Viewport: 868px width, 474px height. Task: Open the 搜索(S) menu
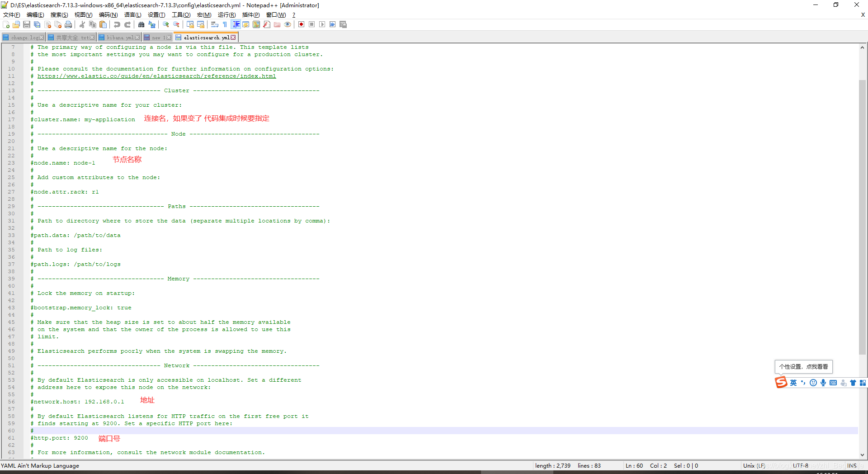click(x=59, y=15)
